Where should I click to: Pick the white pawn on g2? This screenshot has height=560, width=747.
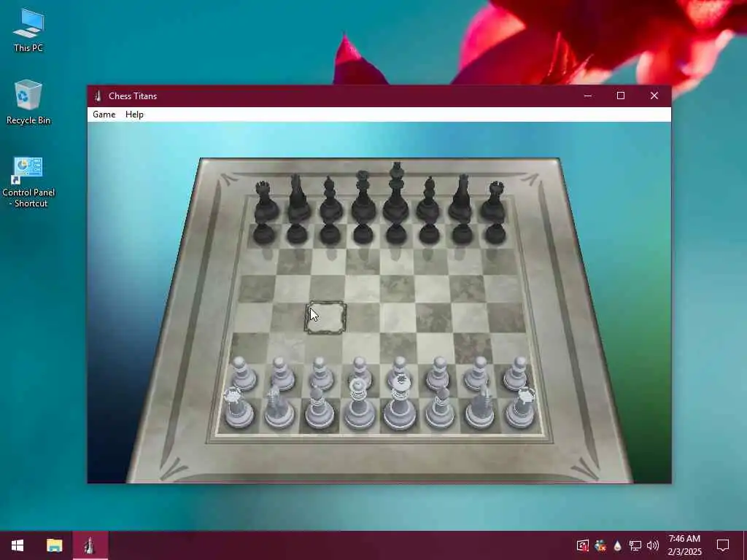pyautogui.click(x=477, y=374)
